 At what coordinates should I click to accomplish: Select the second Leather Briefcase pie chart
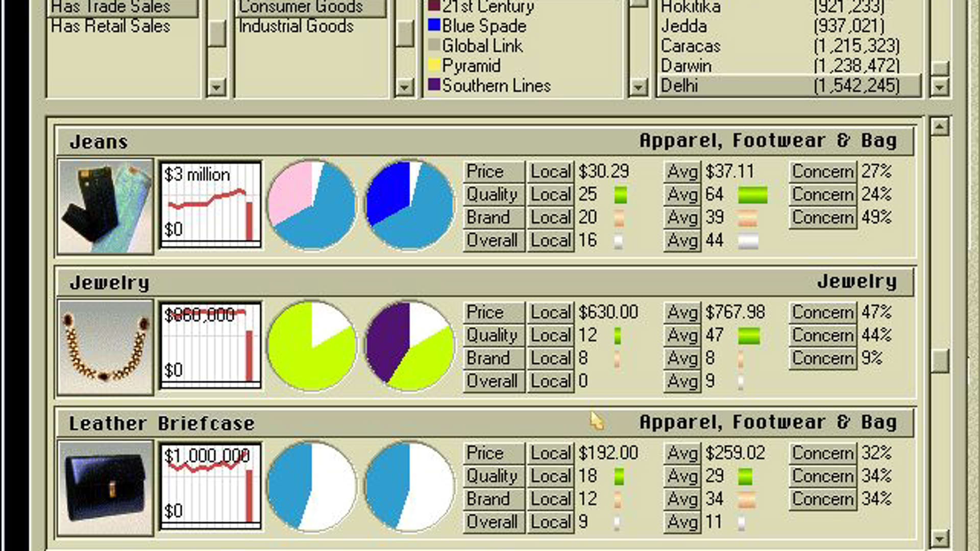coord(409,487)
